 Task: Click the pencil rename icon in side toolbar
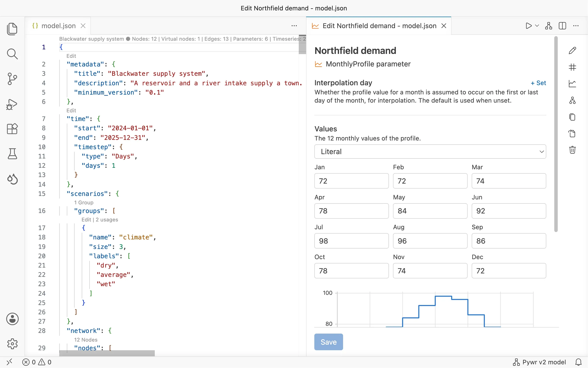pos(572,51)
